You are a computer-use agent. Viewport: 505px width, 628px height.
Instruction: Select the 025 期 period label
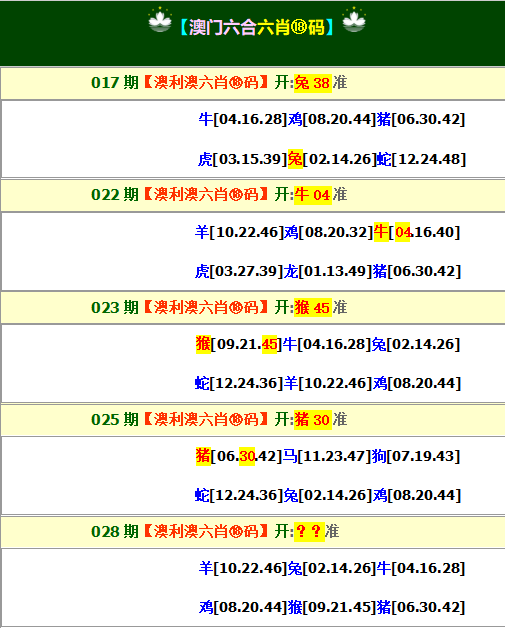[x=115, y=419]
